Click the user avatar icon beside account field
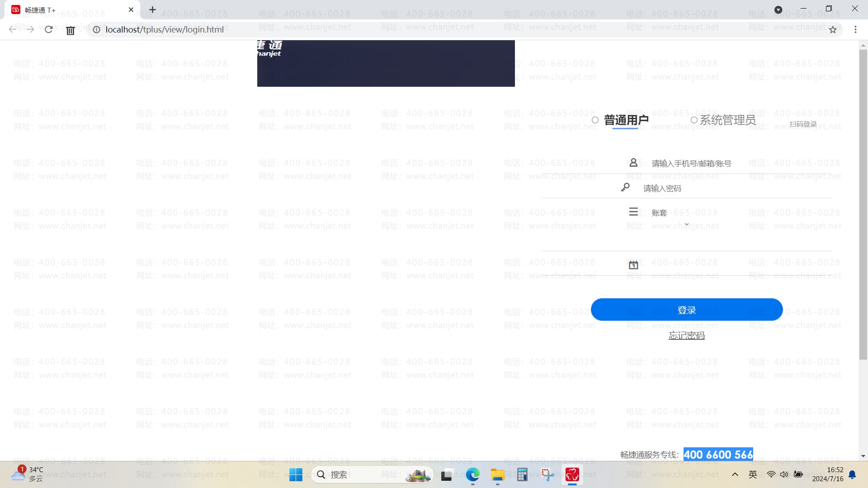Image resolution: width=868 pixels, height=488 pixels. click(633, 163)
